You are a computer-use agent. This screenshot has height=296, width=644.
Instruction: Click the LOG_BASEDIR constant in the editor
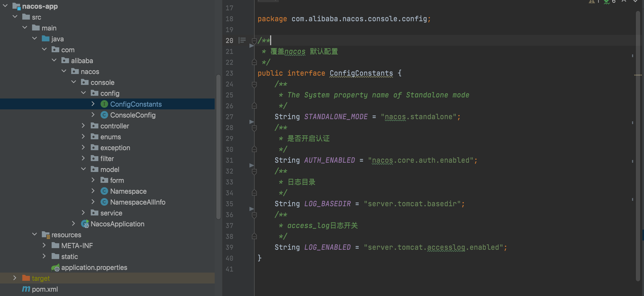(327, 204)
